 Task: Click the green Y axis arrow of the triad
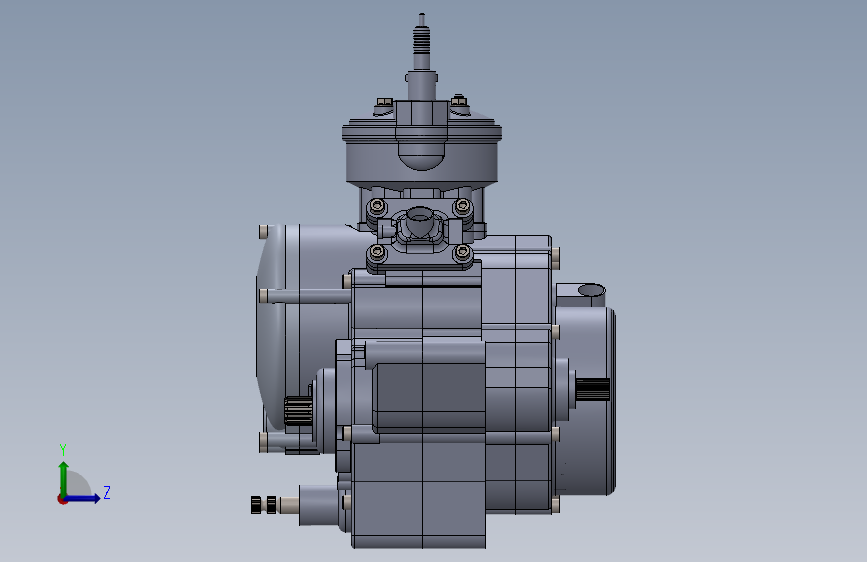[x=64, y=478]
